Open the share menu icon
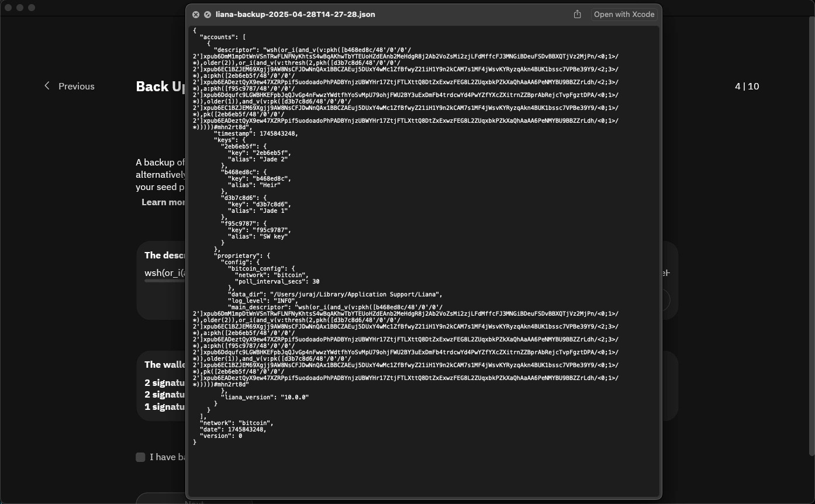This screenshot has width=815, height=504. (577, 14)
